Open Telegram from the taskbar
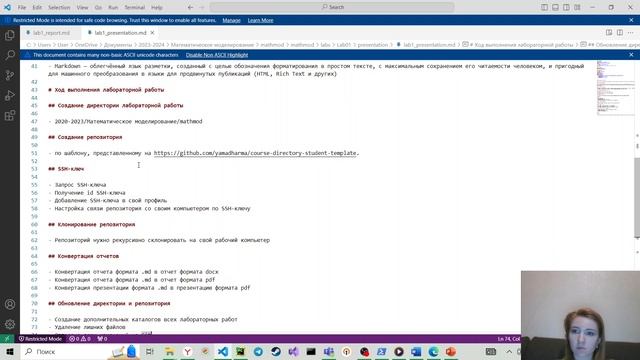 pyautogui.click(x=258, y=351)
